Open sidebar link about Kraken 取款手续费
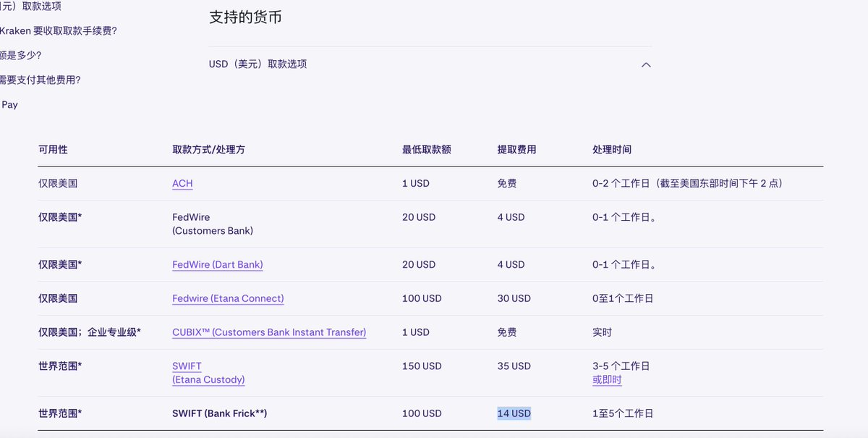868x438 pixels. 59,30
